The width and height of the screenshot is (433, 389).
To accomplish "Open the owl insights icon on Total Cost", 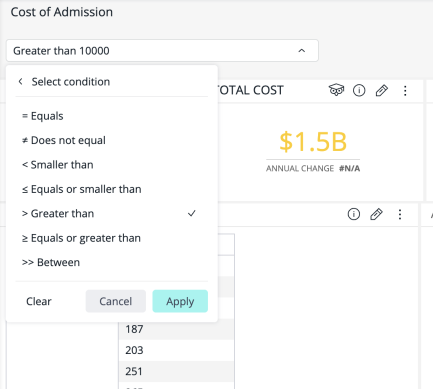I will tap(336, 90).
